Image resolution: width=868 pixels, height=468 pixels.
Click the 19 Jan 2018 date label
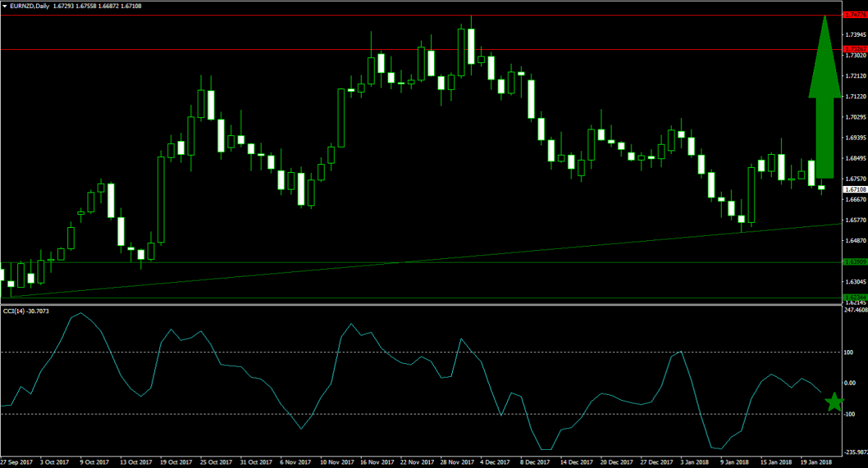[816, 461]
